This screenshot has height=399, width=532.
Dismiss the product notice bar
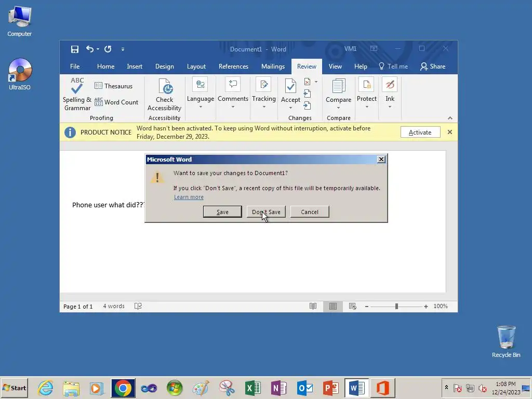click(x=449, y=132)
